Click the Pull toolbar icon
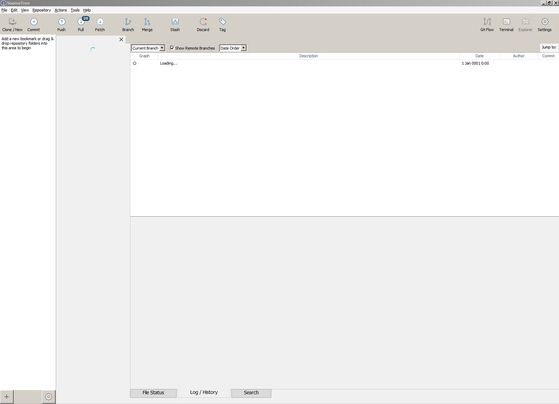The height and width of the screenshot is (404, 559). (81, 25)
